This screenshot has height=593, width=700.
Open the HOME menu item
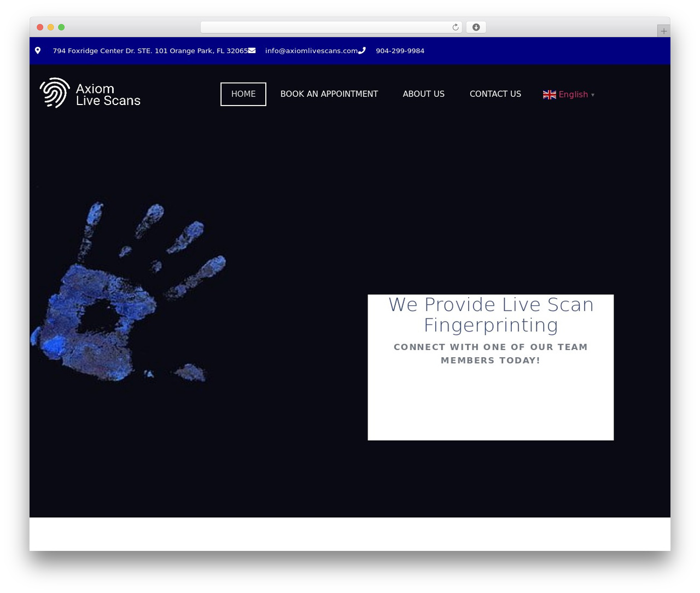click(243, 94)
